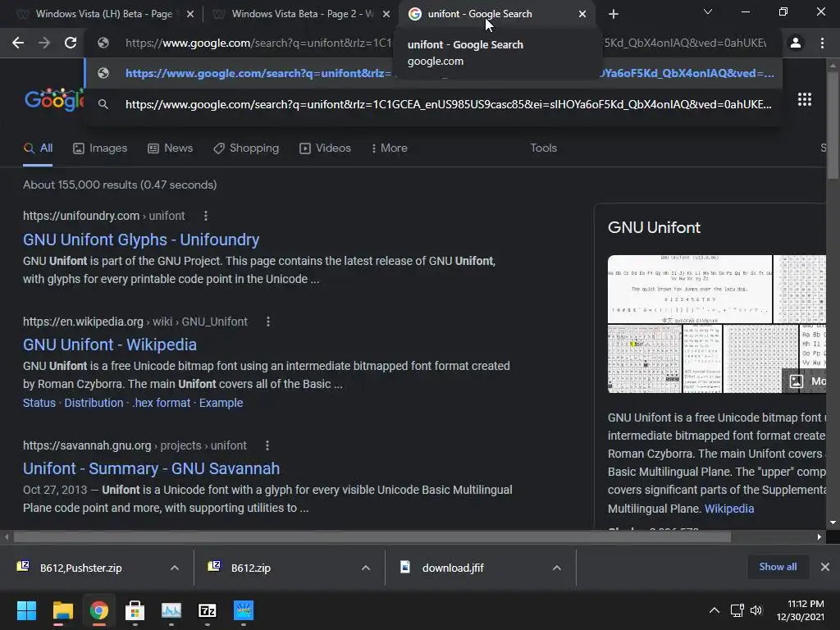Viewport: 840px width, 630px height.
Task: Show hidden system tray icons
Action: (714, 610)
